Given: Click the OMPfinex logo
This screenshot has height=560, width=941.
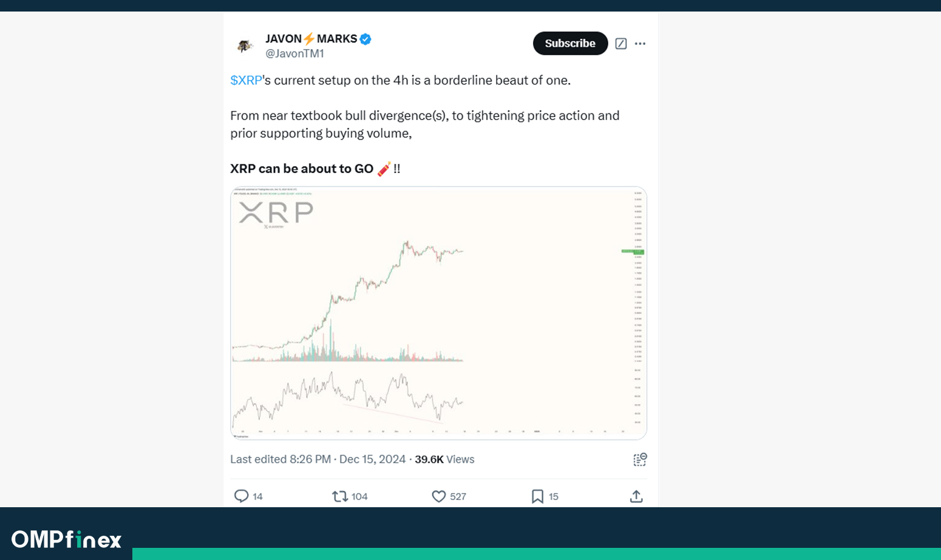Looking at the screenshot, I should point(66,539).
